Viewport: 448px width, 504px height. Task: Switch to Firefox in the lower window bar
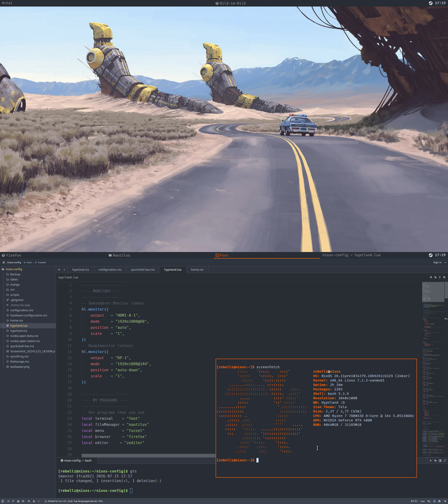click(x=12, y=255)
